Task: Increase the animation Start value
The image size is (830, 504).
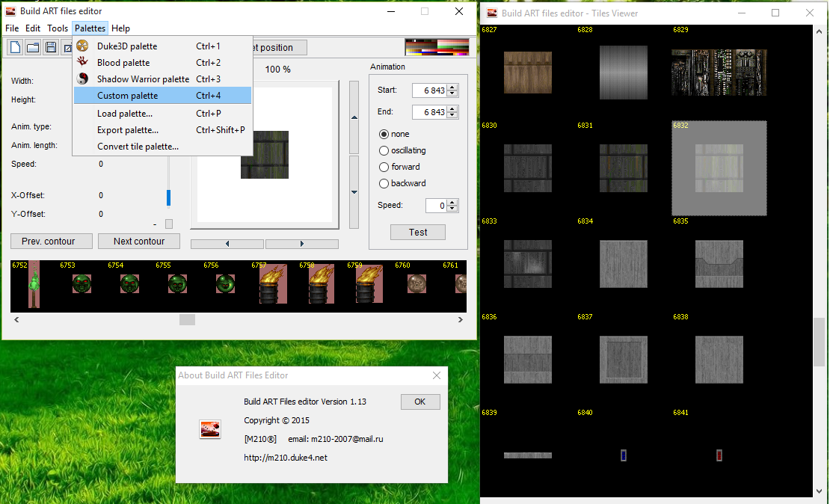Action: [x=452, y=87]
